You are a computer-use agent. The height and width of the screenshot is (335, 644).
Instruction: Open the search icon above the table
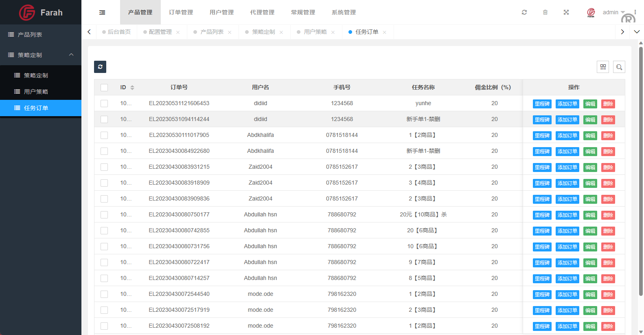[x=619, y=67]
